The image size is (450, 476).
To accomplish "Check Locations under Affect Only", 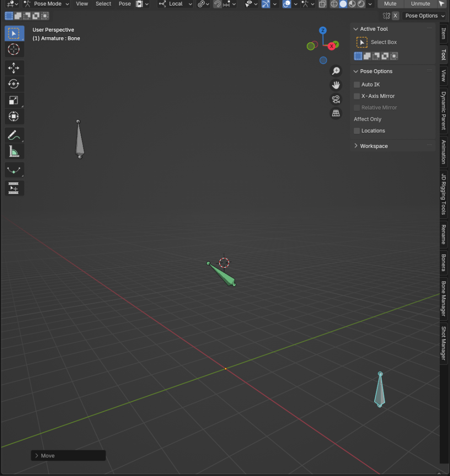I will click(x=357, y=131).
